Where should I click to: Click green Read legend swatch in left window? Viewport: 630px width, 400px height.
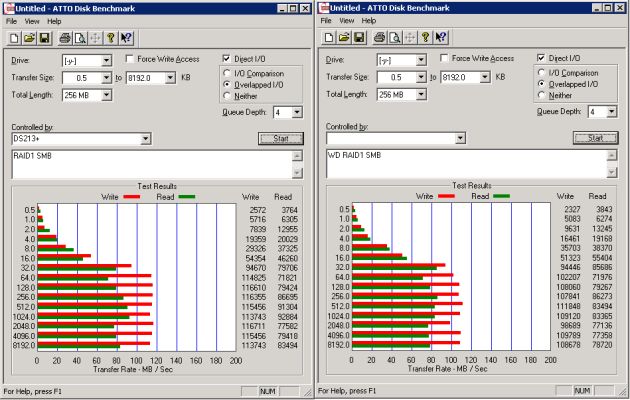coord(187,197)
